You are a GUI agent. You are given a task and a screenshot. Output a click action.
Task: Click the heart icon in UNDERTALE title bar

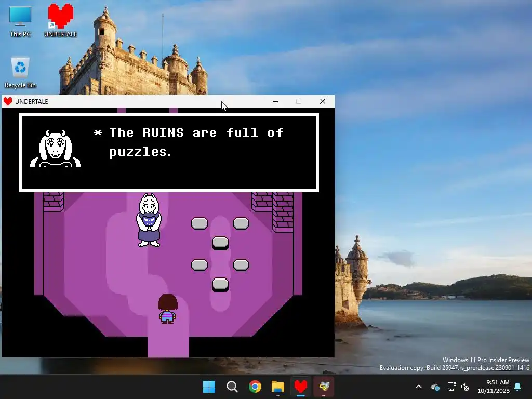8,101
